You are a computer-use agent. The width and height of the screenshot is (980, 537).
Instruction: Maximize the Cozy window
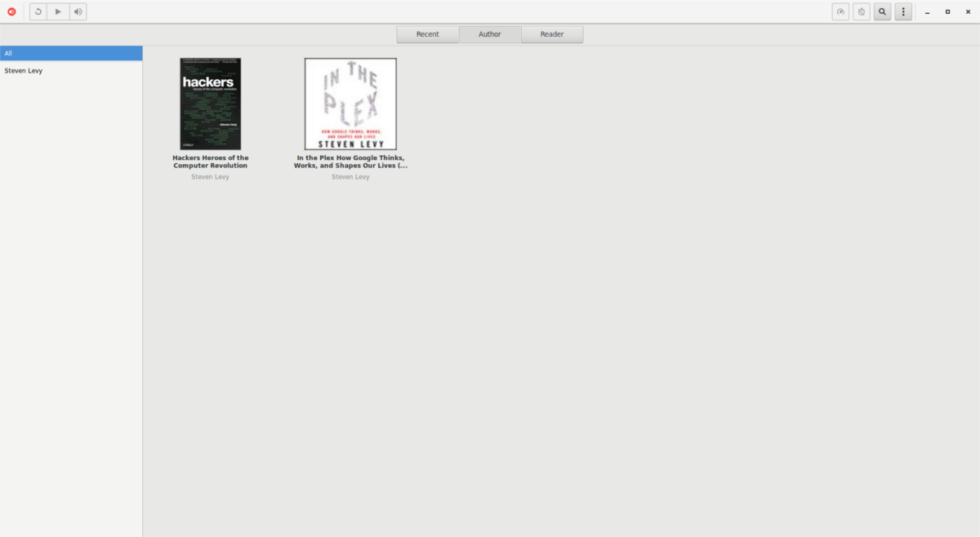pyautogui.click(x=947, y=12)
